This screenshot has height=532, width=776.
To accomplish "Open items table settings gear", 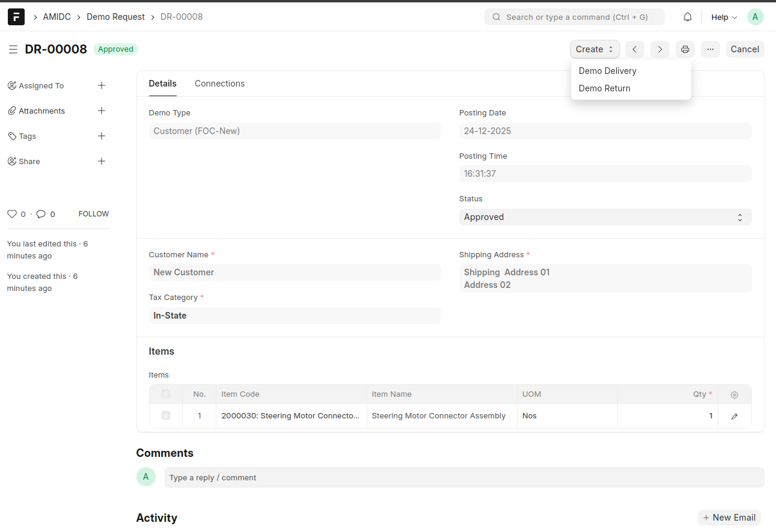I will 735,395.
